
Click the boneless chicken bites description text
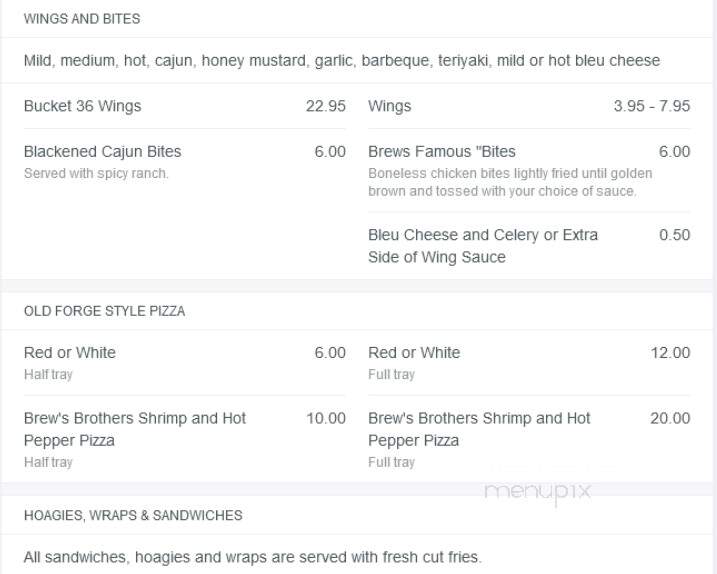pyautogui.click(x=510, y=182)
